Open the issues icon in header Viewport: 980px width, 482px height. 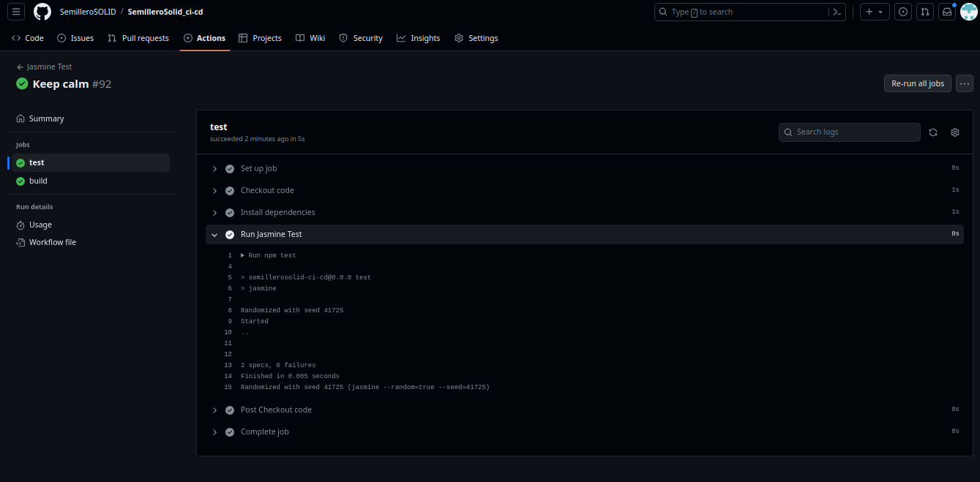click(903, 12)
